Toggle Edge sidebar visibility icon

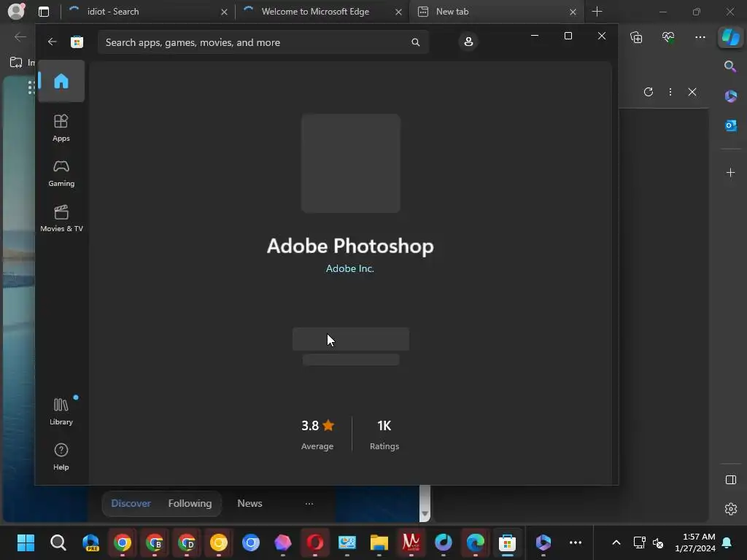tap(730, 480)
